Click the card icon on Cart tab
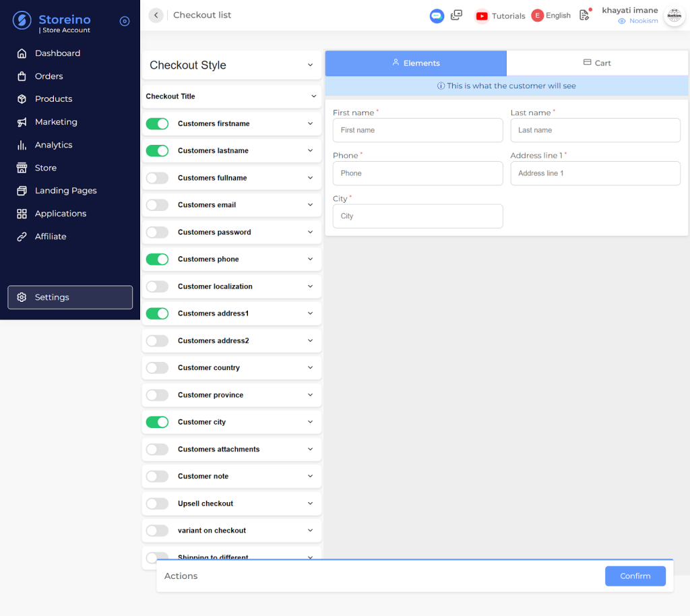Screen dimensions: 690x616 click(x=587, y=62)
